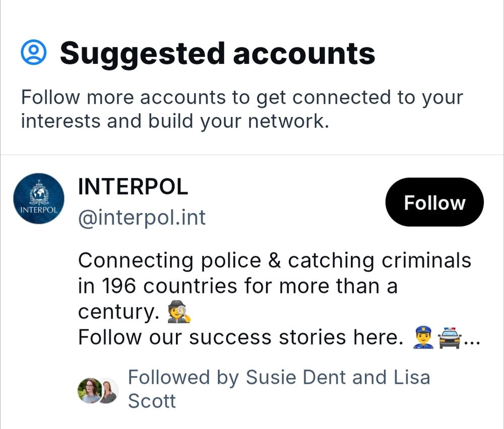
Task: Click the "Connecting police & catching criminals" line
Action: 275,260
